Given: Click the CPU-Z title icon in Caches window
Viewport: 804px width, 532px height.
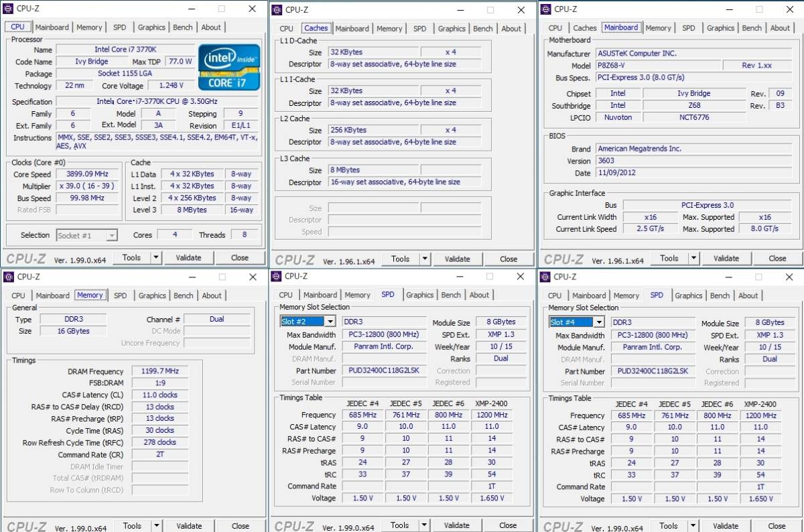Looking at the screenshot, I should point(277,9).
